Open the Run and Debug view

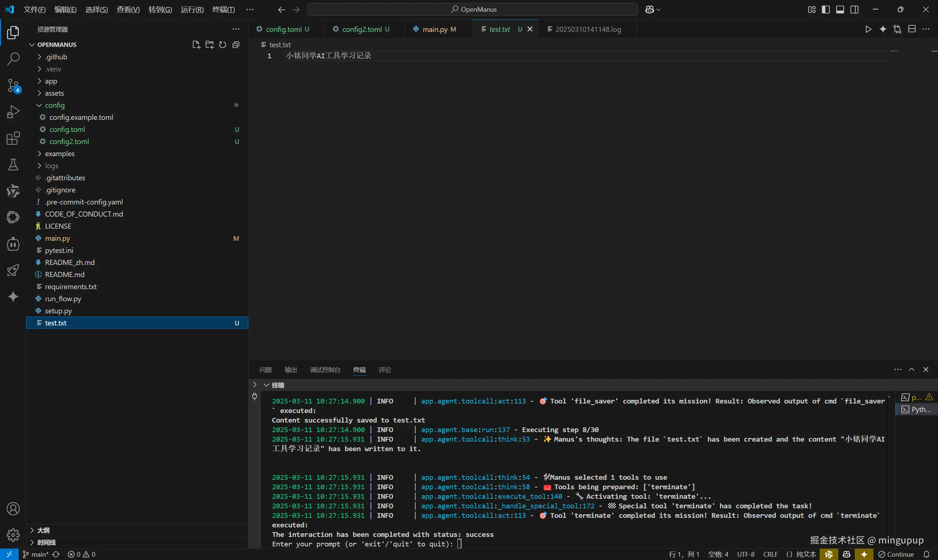[x=13, y=112]
